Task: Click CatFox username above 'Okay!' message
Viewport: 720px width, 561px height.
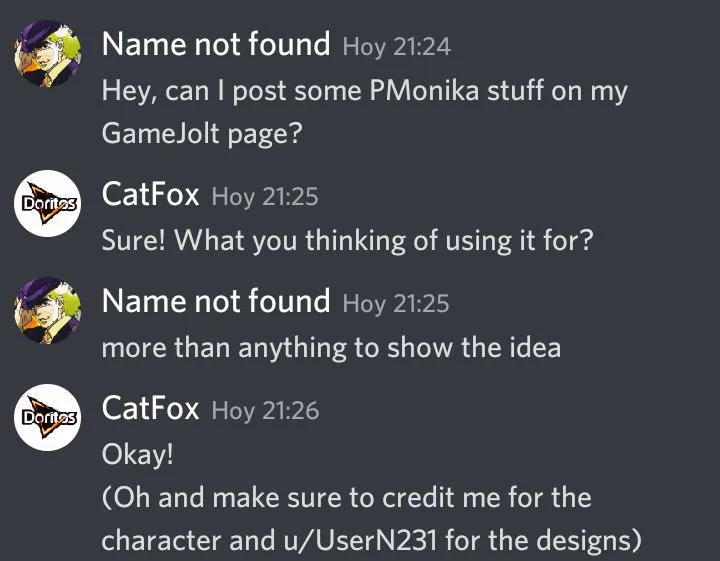Action: pyautogui.click(x=150, y=408)
